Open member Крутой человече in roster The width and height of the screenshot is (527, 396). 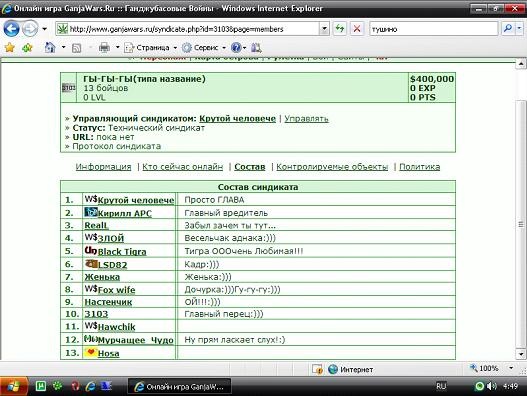(136, 200)
